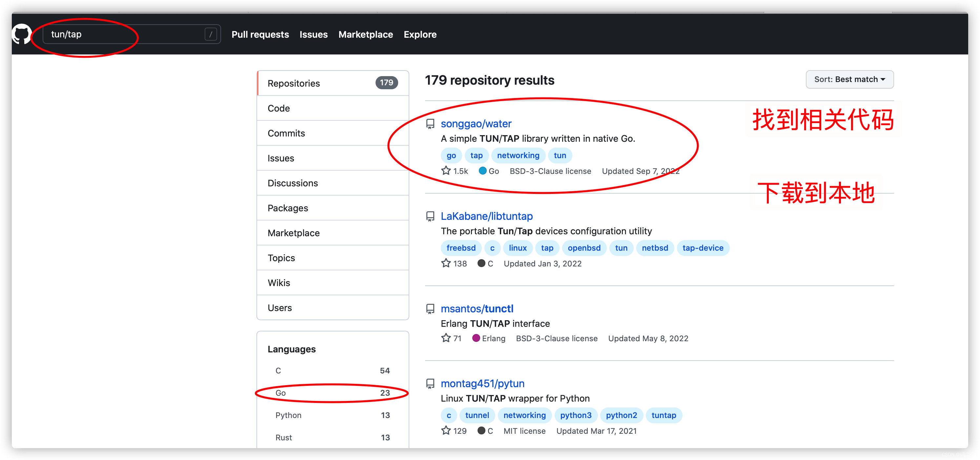Click C language dot on libtuntap row
Screen dimensions: 980x460
tap(481, 263)
